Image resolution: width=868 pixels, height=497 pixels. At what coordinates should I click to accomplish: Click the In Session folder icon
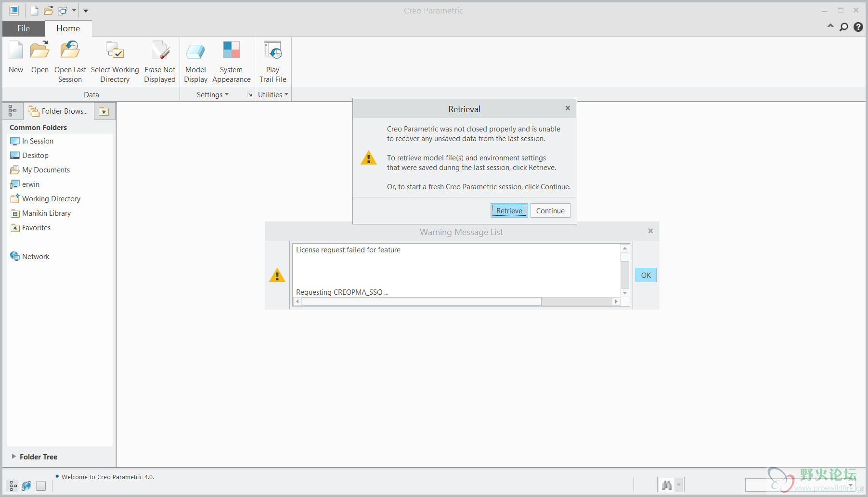tap(15, 141)
